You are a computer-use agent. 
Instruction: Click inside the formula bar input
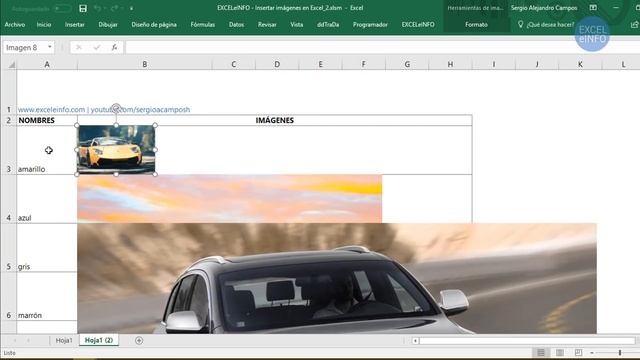383,48
